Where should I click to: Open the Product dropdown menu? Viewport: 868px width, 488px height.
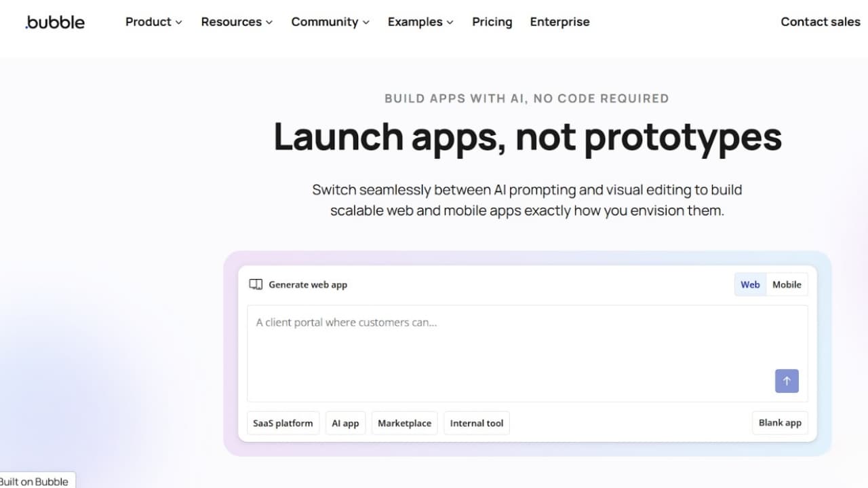154,22
